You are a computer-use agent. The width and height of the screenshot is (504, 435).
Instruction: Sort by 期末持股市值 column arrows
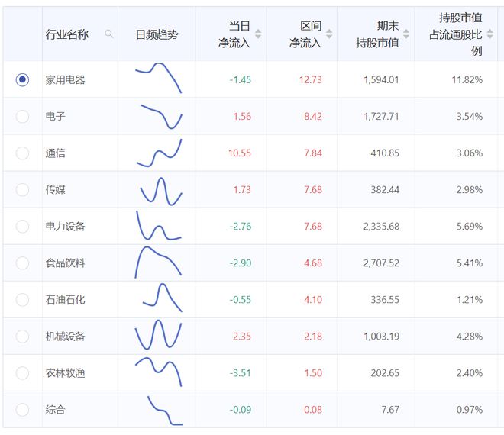(x=406, y=34)
